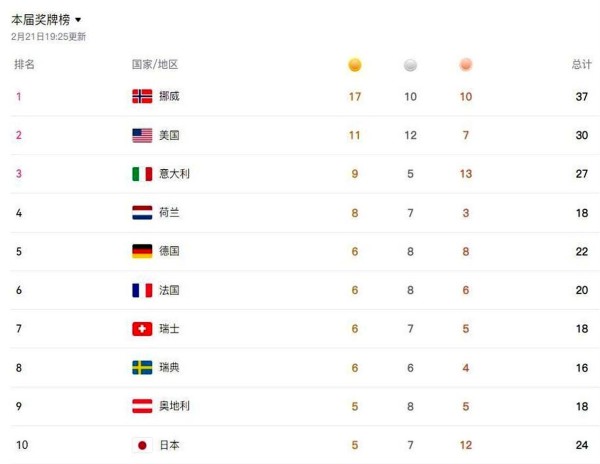Viewport: 600px width, 464px height.
Task: Click the Switzerland flag icon
Action: pos(142,329)
